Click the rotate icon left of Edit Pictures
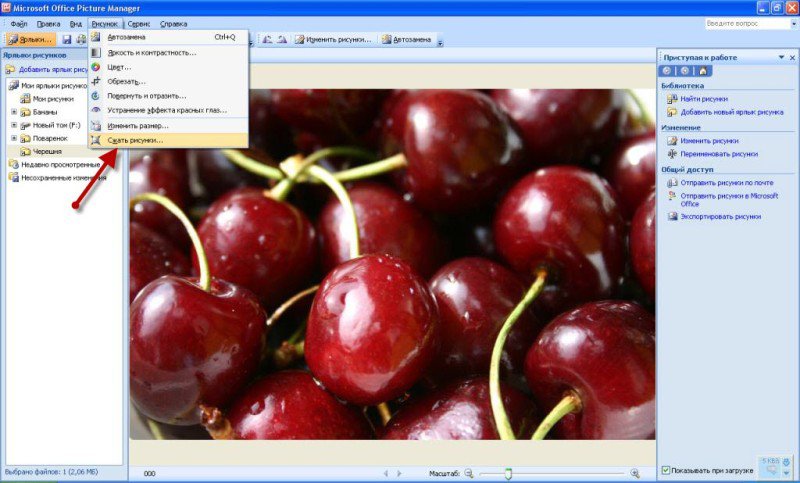Image resolution: width=800 pixels, height=483 pixels. (x=282, y=39)
